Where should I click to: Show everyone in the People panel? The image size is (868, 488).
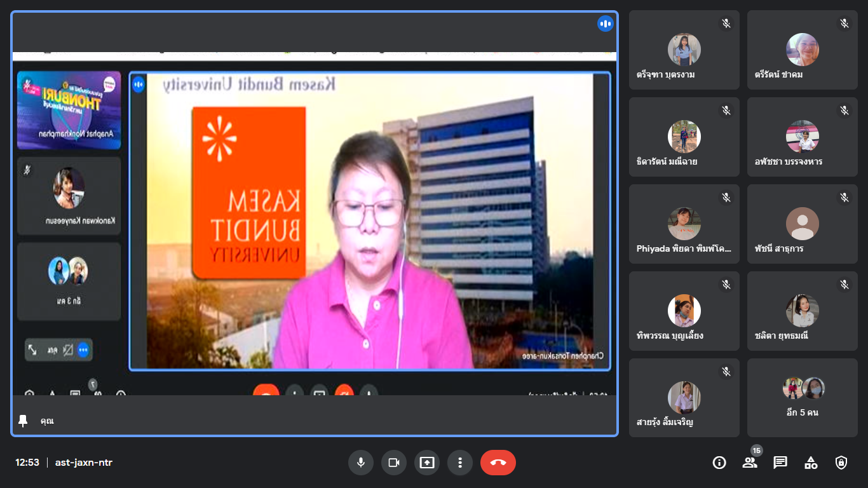[750, 463]
